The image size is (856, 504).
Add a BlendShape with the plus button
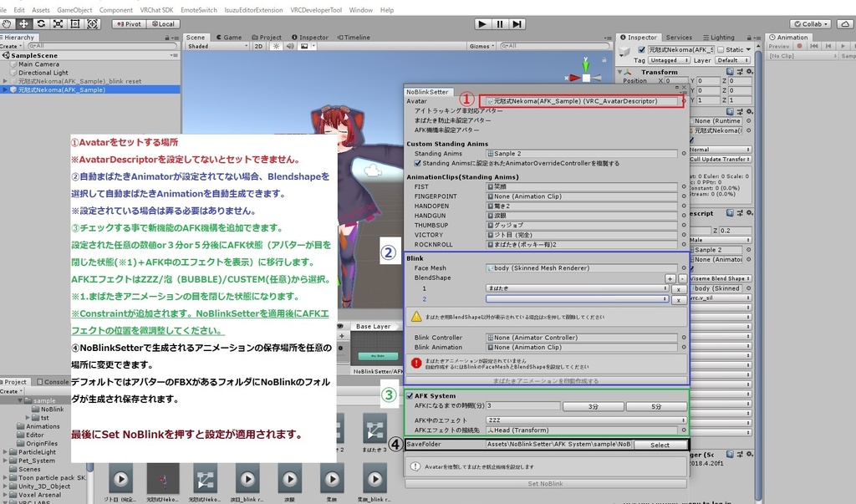670,278
